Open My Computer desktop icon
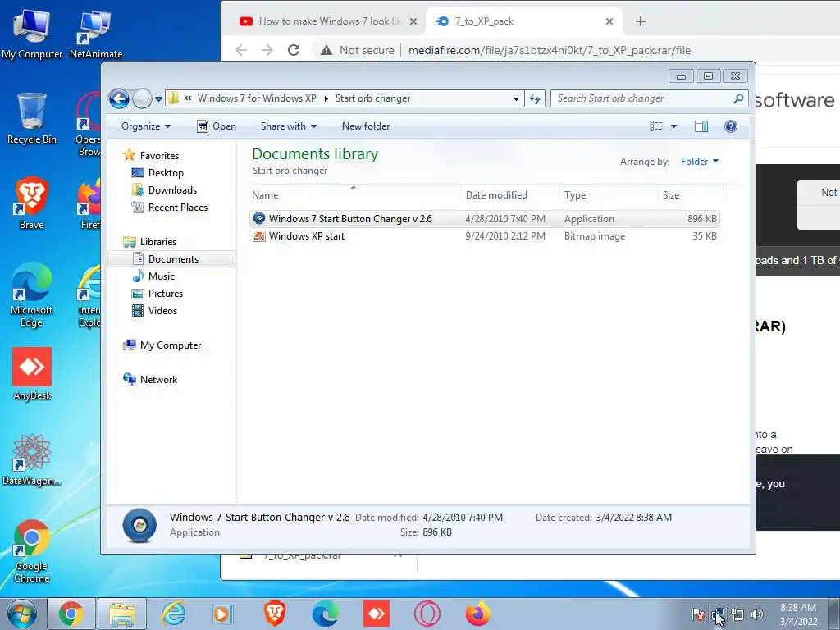Viewport: 840px width, 630px height. (32, 33)
